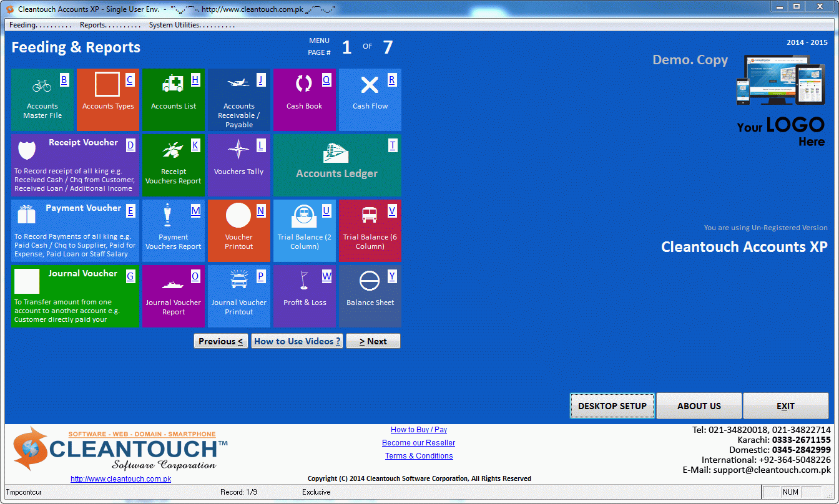Click the EXIT button
The image size is (839, 504).
pyautogui.click(x=785, y=406)
